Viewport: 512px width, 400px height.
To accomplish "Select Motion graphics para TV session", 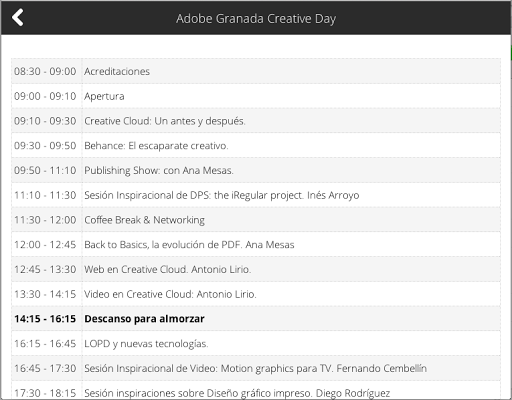I will point(256,368).
